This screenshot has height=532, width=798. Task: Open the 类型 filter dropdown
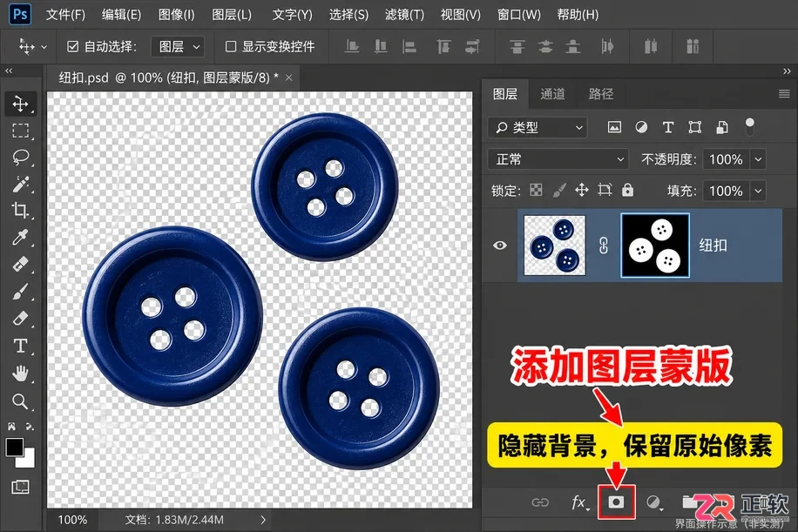point(538,127)
